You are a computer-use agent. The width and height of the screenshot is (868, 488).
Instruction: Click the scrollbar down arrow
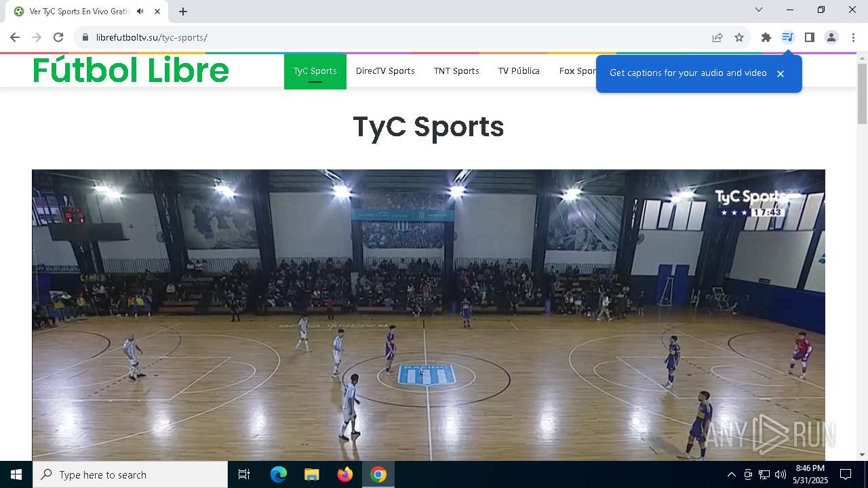click(862, 455)
